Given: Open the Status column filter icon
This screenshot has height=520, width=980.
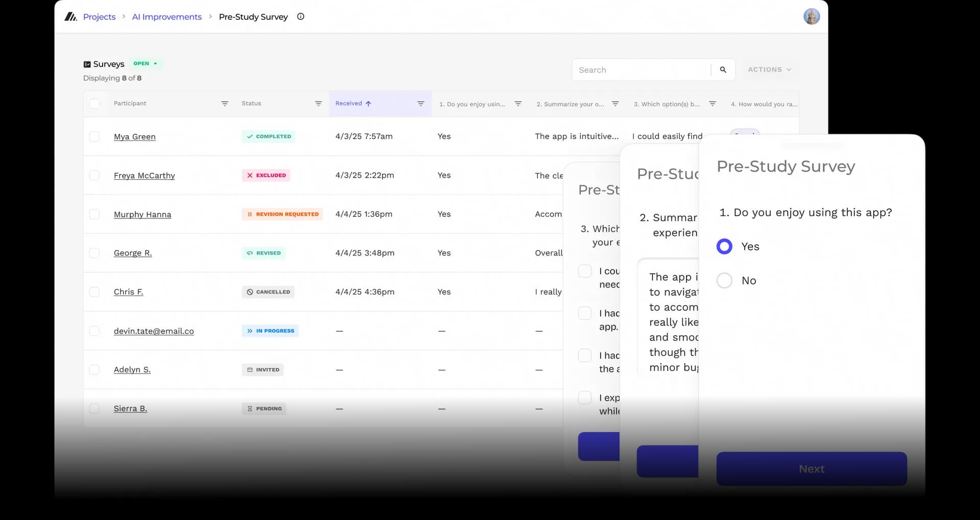Looking at the screenshot, I should 318,104.
